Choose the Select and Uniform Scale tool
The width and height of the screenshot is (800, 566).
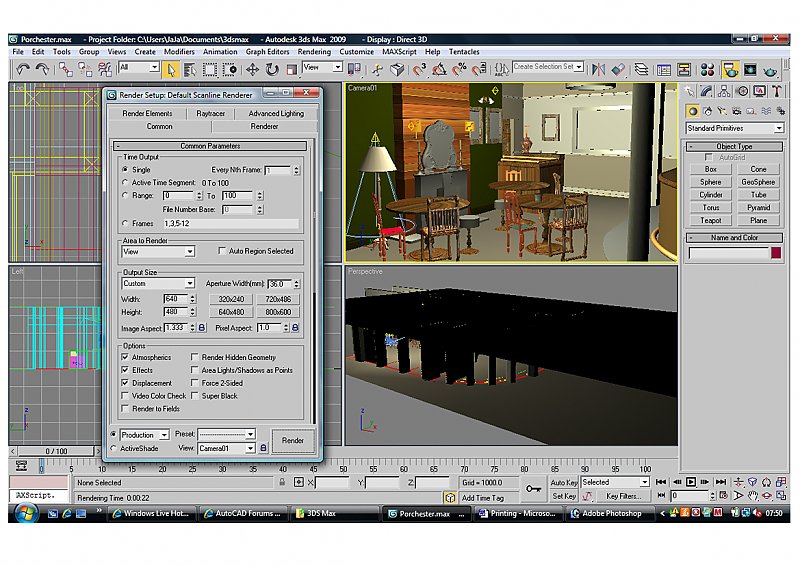pos(291,69)
